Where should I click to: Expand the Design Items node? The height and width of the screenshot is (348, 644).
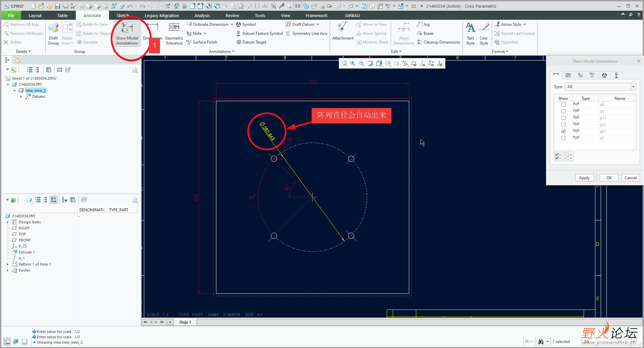[8, 222]
